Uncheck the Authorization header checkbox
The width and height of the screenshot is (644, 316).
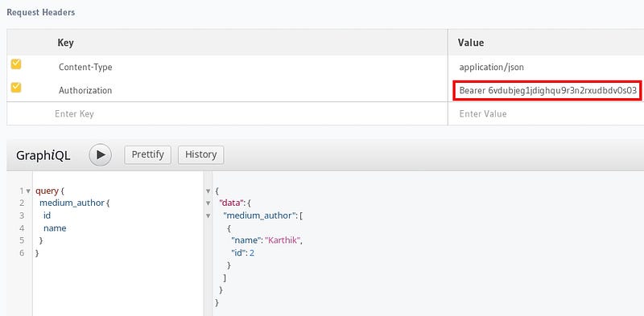[16, 88]
